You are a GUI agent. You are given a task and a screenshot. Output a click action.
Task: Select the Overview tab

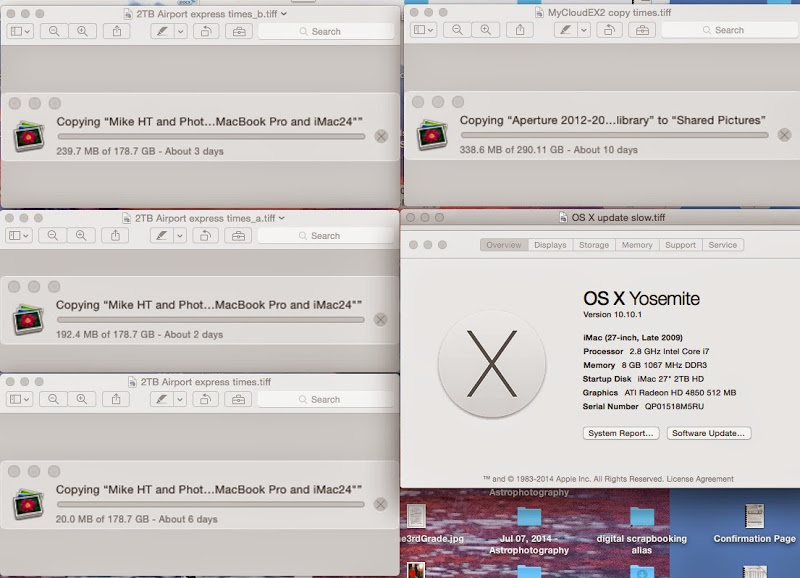point(504,245)
